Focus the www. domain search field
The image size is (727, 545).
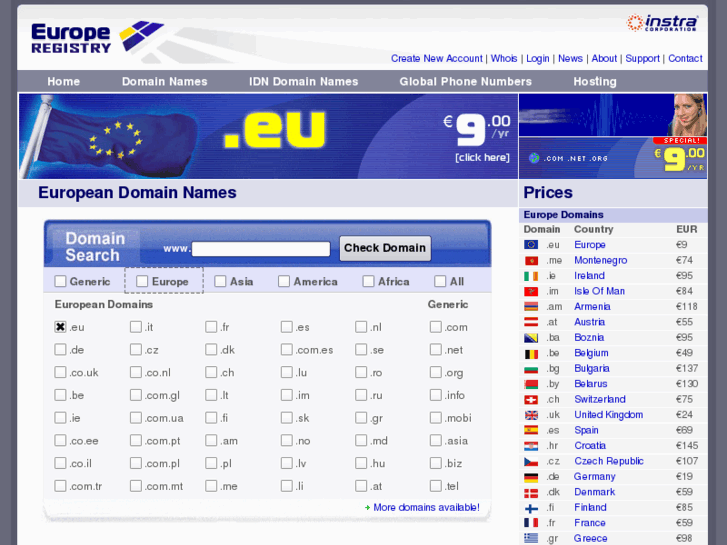(261, 249)
